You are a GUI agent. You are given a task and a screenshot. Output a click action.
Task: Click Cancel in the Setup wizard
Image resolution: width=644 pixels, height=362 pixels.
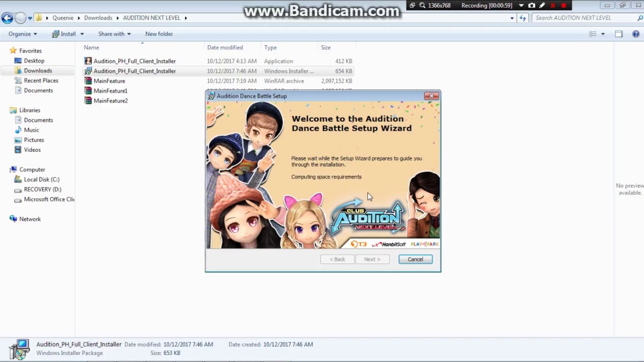point(415,259)
